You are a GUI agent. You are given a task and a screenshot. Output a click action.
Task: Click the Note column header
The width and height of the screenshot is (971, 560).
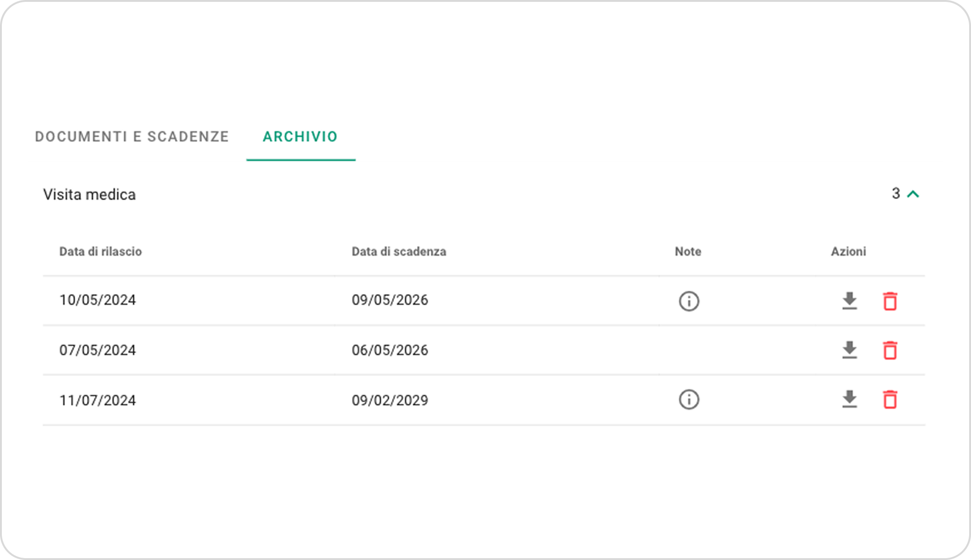coord(688,252)
